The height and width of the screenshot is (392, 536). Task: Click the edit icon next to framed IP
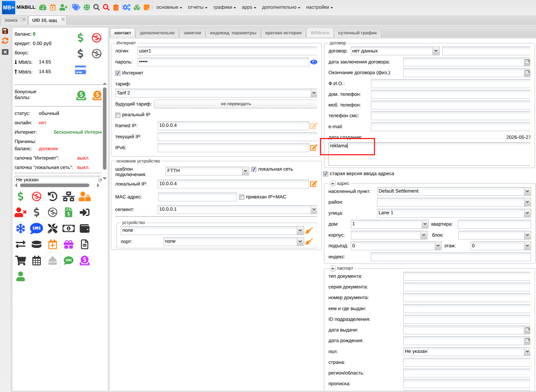click(x=314, y=126)
